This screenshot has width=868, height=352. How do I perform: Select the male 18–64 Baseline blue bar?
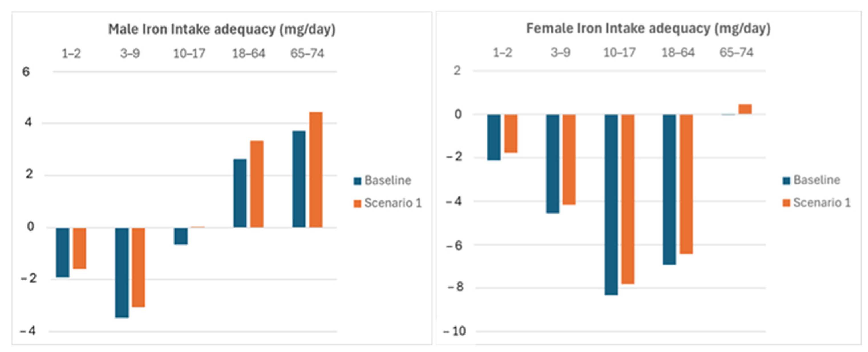pyautogui.click(x=240, y=193)
